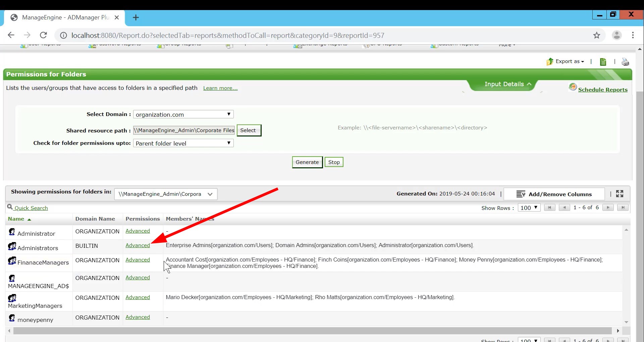Click the table's vertical scrollbar up arrow

(626, 230)
